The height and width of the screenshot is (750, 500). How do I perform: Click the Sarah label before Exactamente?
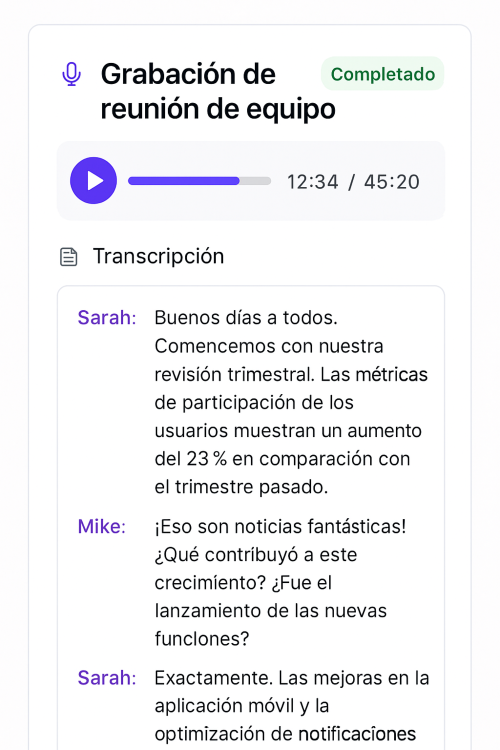point(107,678)
